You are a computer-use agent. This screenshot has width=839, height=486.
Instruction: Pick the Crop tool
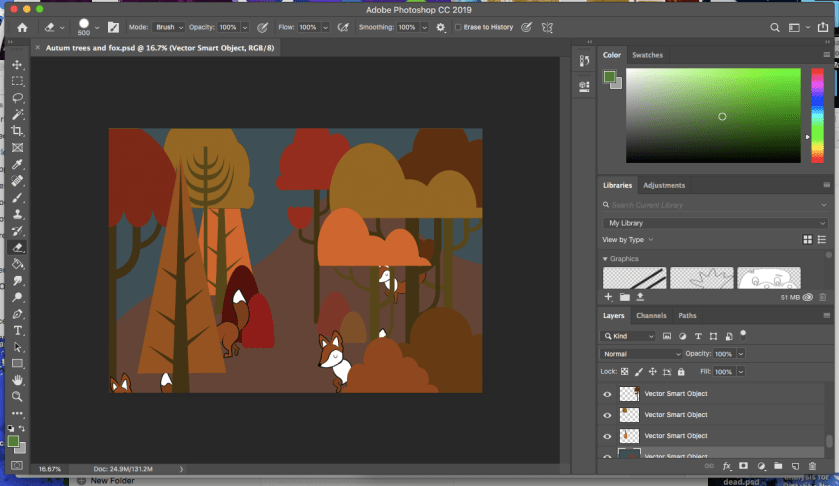click(x=17, y=131)
